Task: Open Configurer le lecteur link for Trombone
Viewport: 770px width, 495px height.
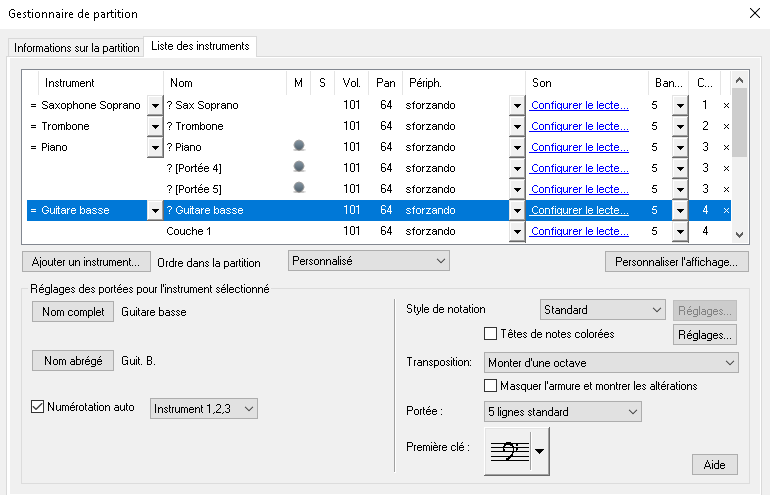Action: (579, 126)
